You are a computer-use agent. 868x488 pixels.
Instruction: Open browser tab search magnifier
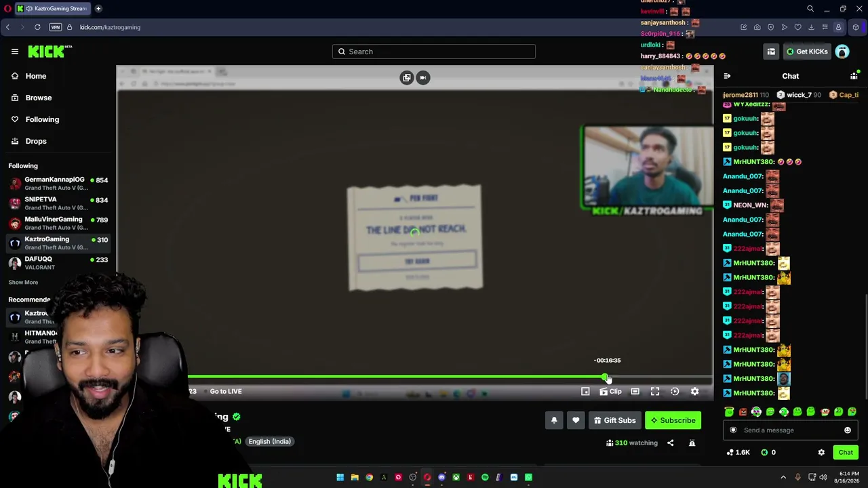pyautogui.click(x=810, y=9)
